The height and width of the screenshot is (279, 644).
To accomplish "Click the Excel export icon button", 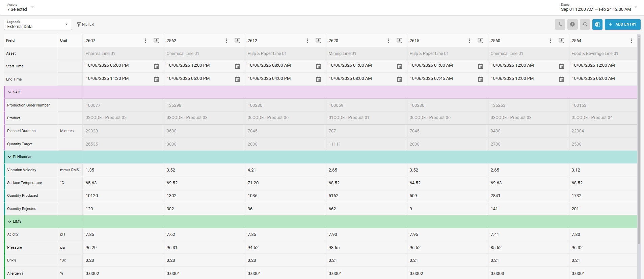I will pos(597,24).
